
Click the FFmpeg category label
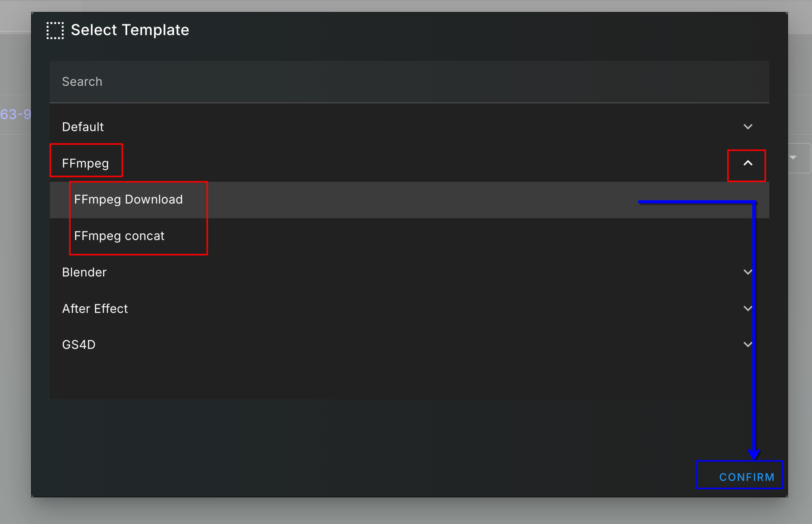click(85, 164)
